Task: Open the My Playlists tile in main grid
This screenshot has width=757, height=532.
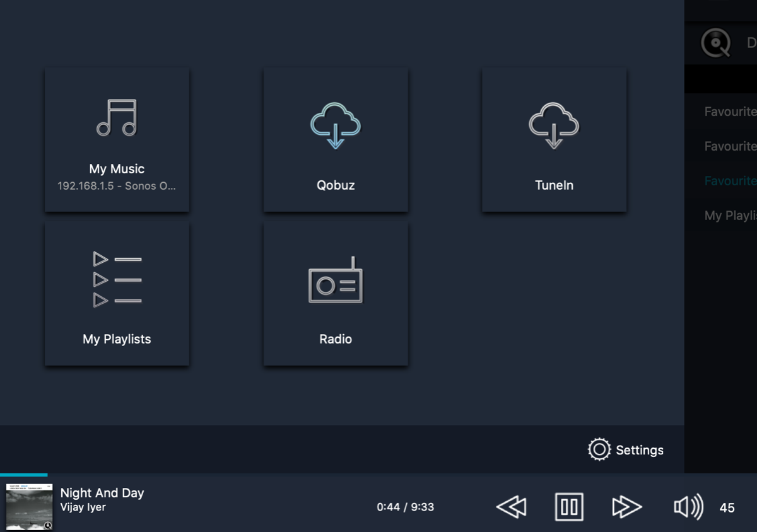Action: tap(117, 293)
